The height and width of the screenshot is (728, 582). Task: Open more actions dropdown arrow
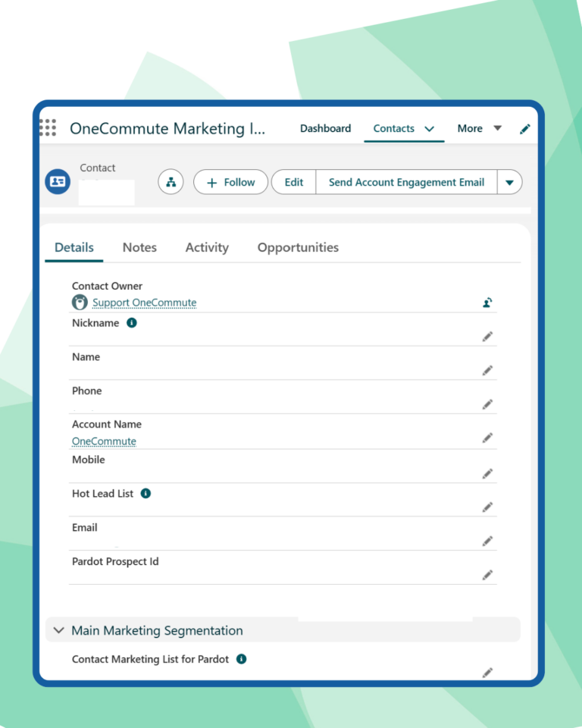(509, 182)
